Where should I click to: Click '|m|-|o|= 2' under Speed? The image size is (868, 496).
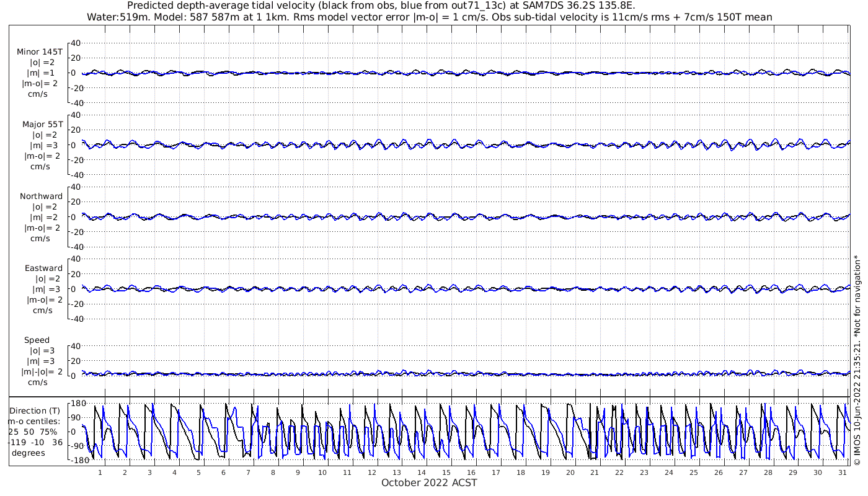pos(43,372)
